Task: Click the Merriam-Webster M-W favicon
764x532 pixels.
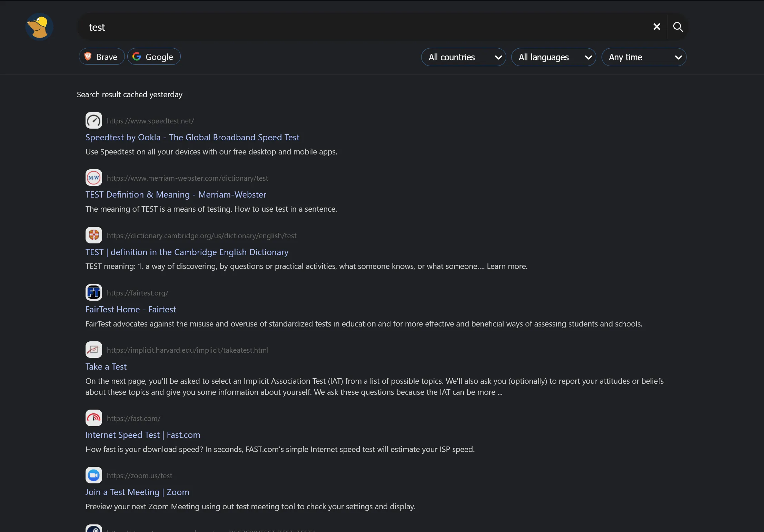Action: (93, 178)
